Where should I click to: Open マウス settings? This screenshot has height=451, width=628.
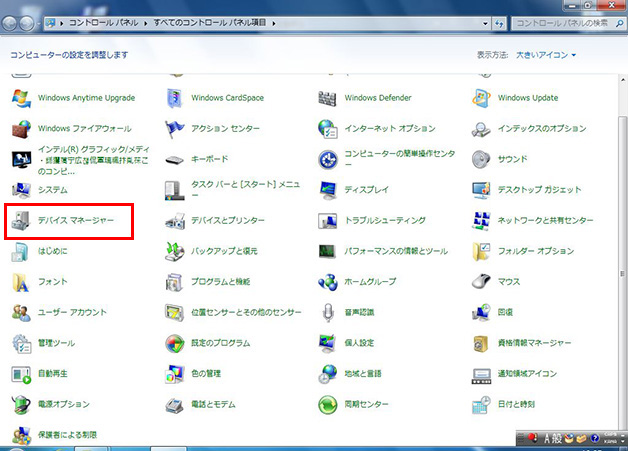(496, 282)
